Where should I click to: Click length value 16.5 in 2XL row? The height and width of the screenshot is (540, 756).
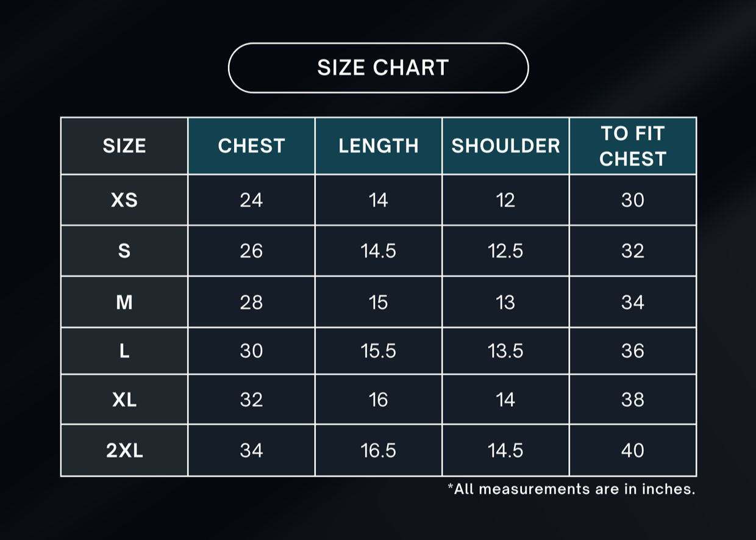pyautogui.click(x=379, y=450)
